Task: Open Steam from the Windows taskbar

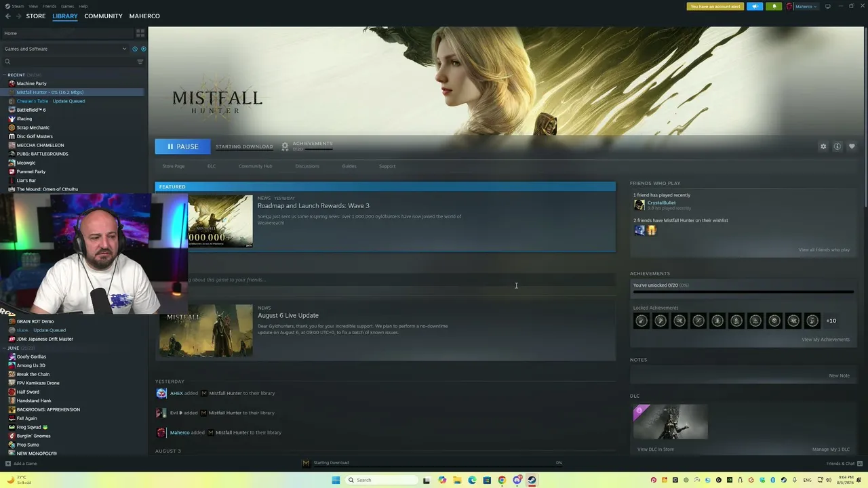Action: 532,480
